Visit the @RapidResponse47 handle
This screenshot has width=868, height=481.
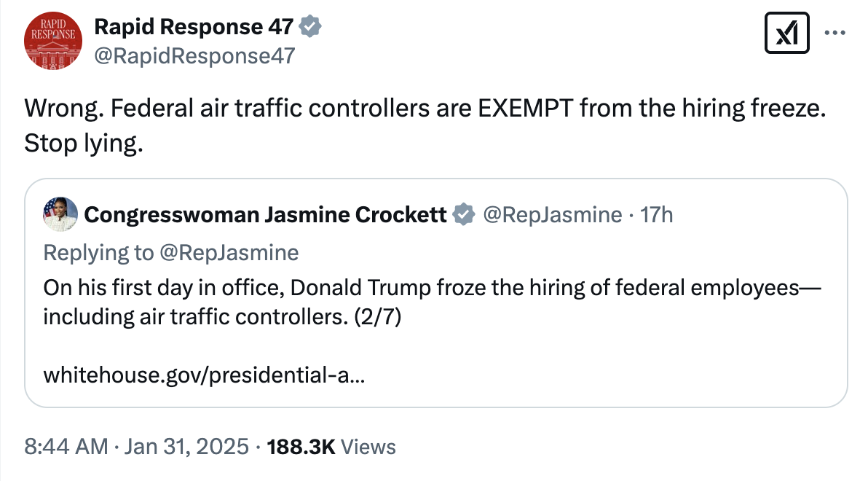coord(194,55)
